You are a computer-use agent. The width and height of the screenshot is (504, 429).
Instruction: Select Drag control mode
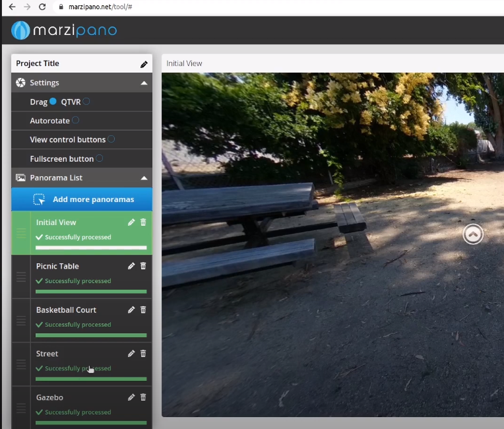click(53, 101)
